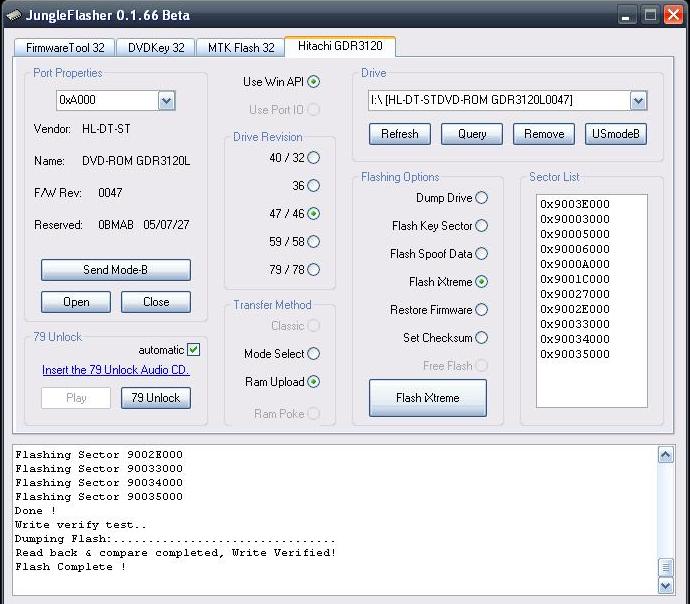Click the Open port button
Image resolution: width=690 pixels, height=604 pixels.
[x=76, y=302]
